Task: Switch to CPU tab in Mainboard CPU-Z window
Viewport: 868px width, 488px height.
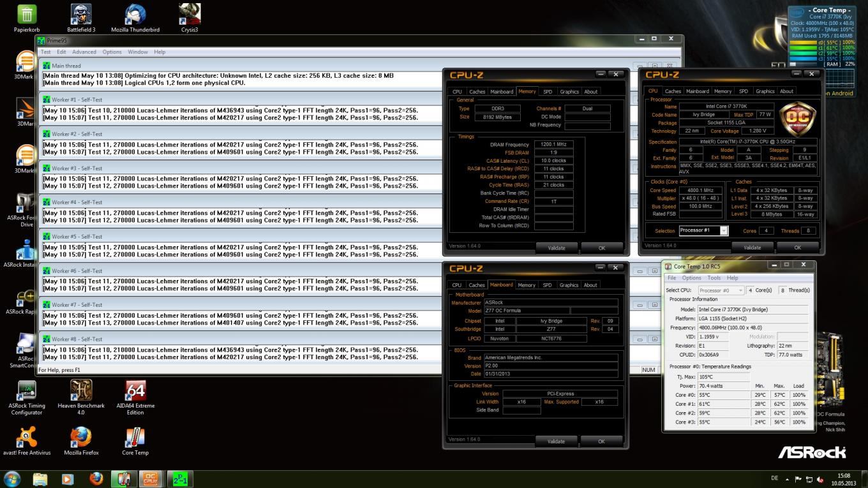Action: [x=456, y=285]
